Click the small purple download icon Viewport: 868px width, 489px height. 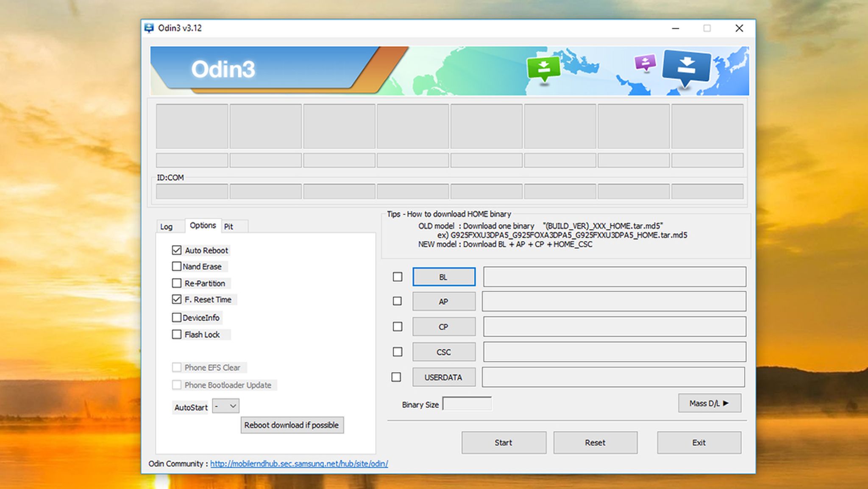645,63
